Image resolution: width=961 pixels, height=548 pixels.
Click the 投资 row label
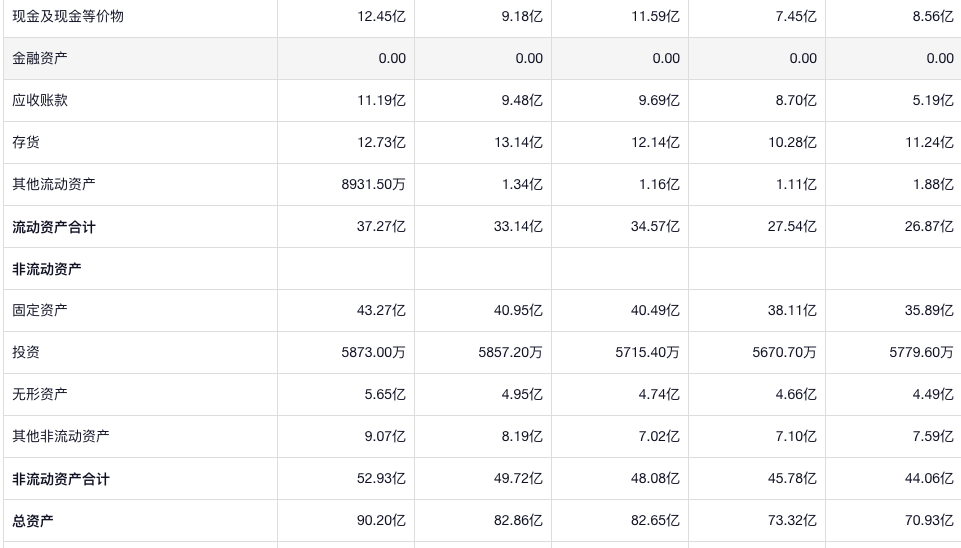click(26, 352)
